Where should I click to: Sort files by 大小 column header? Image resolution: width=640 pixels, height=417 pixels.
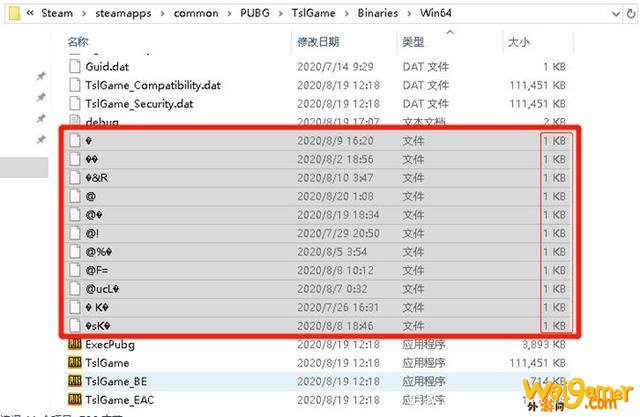pos(518,42)
